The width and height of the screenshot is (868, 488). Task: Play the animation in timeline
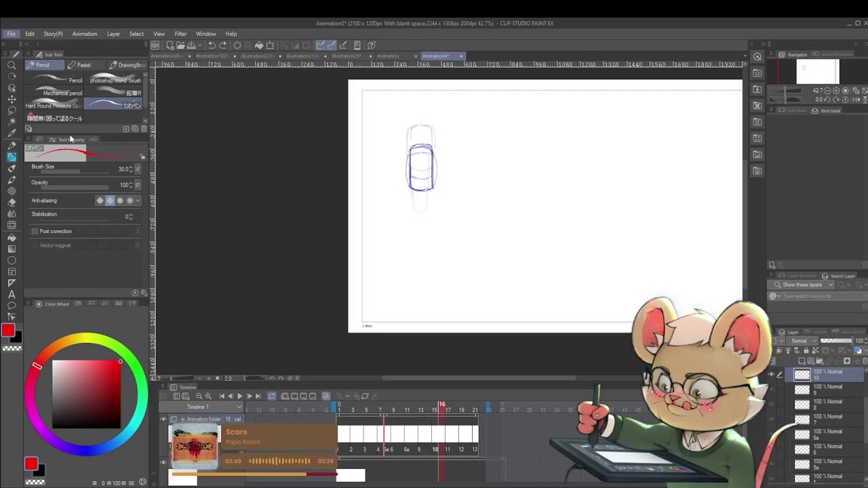tap(239, 396)
